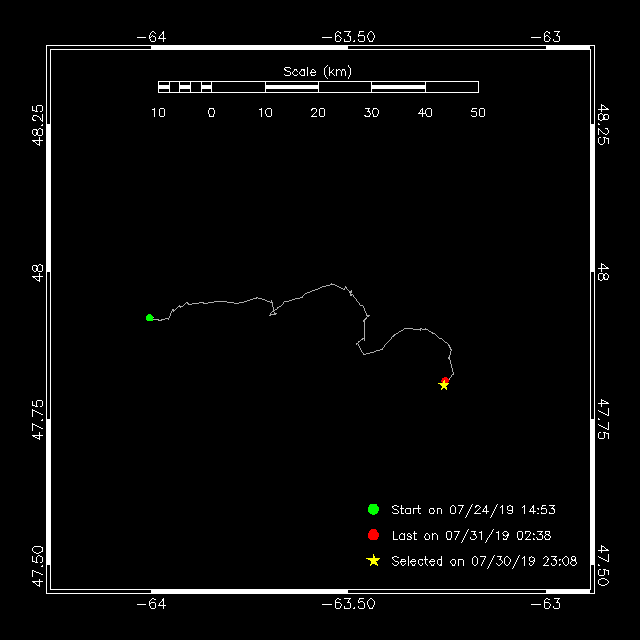
Task: Click the bottom axis label '-63'
Action: tap(546, 604)
